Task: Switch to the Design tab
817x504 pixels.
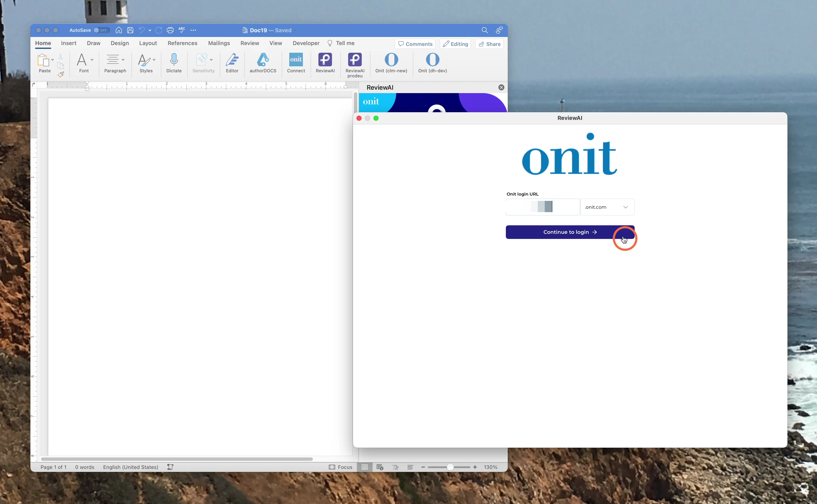Action: point(120,43)
